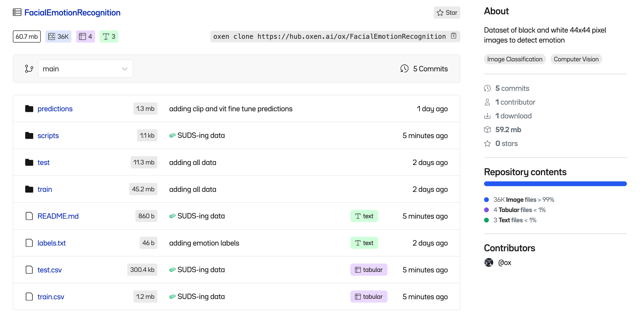The image size is (644, 319).
Task: Open README.md file
Action: tap(58, 216)
